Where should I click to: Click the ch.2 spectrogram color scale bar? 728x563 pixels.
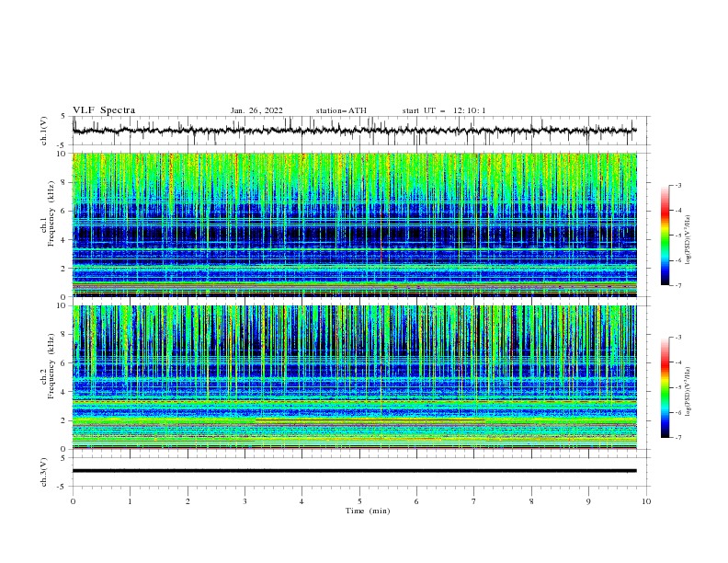point(665,387)
